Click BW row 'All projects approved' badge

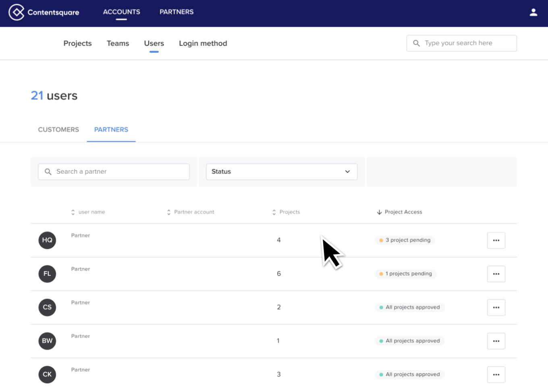(409, 341)
